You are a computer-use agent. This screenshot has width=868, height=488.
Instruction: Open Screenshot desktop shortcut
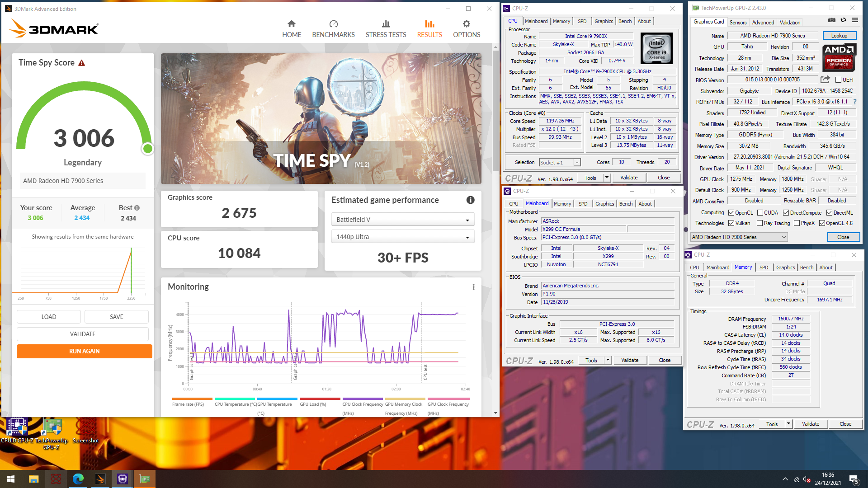[86, 431]
